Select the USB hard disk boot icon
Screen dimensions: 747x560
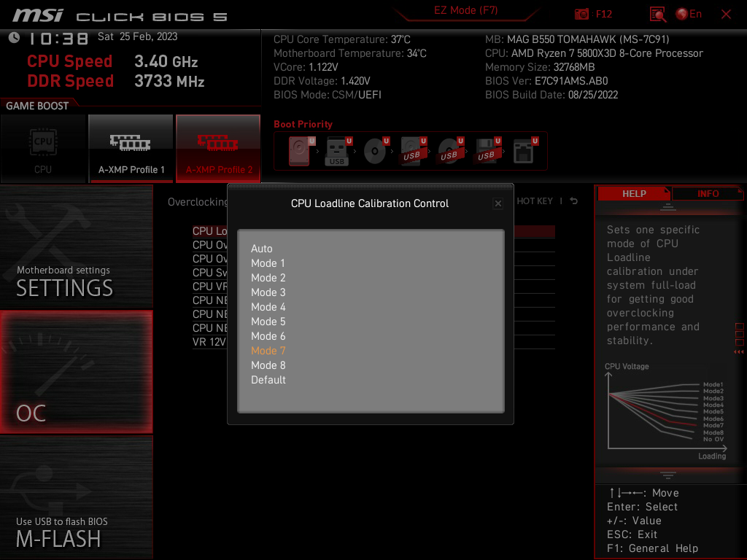(x=413, y=151)
